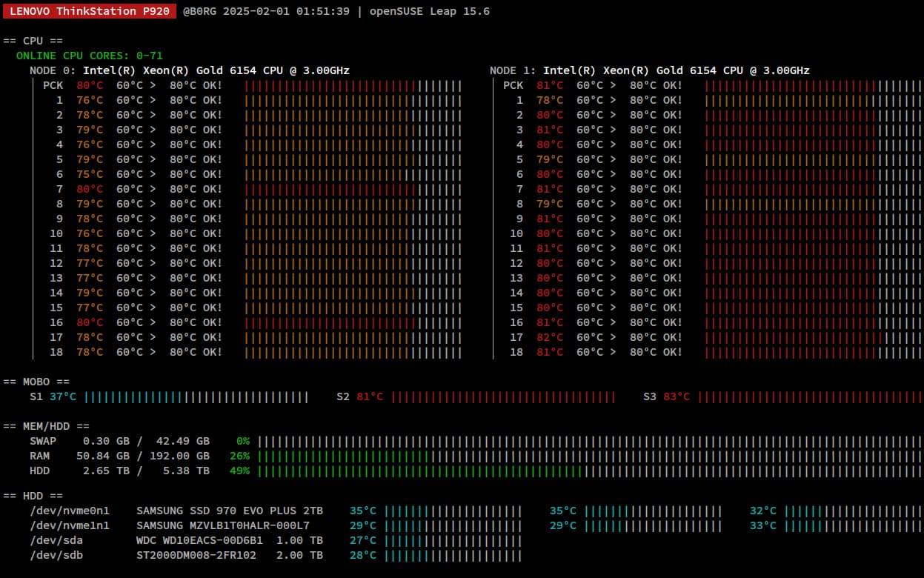Click Node 1 core 5 temperature 79°C
This screenshot has width=924, height=578.
pos(550,159)
